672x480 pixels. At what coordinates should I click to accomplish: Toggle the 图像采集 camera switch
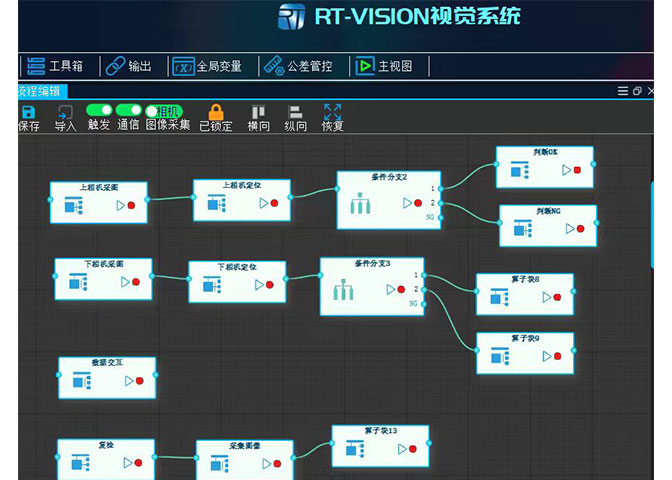tap(165, 111)
